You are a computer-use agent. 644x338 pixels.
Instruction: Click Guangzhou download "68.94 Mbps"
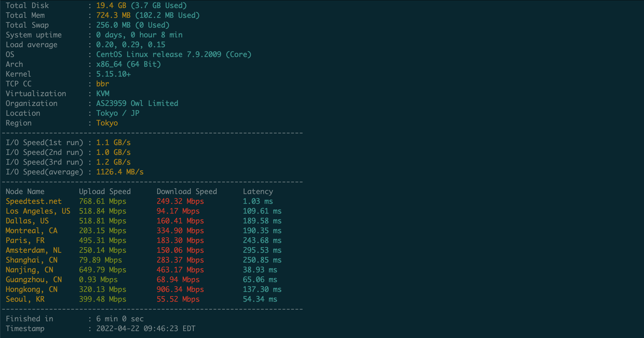pyautogui.click(x=178, y=280)
